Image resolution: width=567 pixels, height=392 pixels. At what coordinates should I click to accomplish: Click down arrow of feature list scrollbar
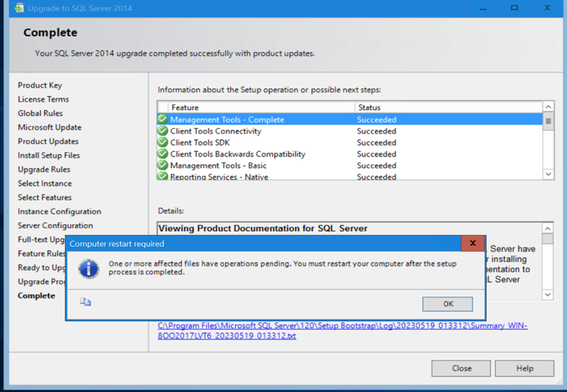pyautogui.click(x=548, y=174)
